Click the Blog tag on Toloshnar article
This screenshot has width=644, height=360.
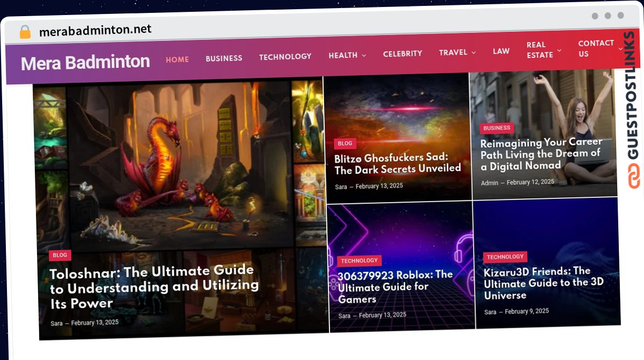[x=60, y=255]
